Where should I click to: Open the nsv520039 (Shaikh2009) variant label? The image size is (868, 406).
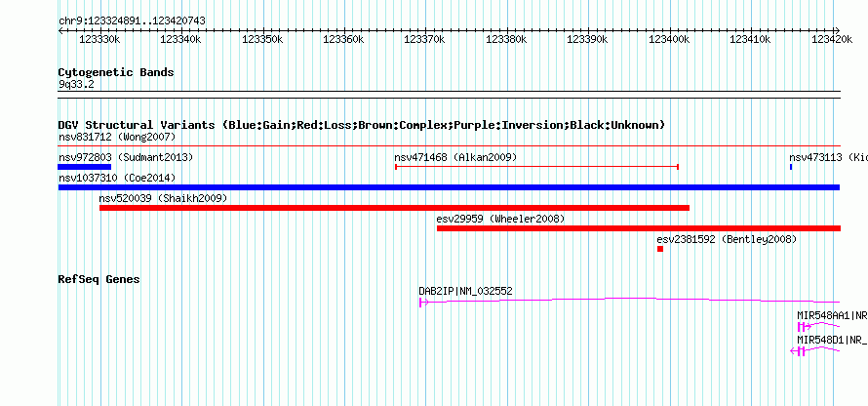[163, 198]
